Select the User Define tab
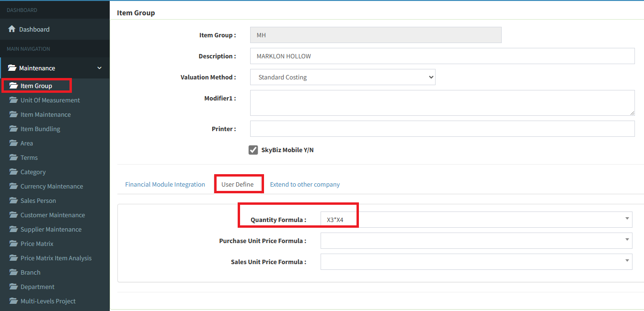This screenshot has height=311, width=644. [238, 184]
